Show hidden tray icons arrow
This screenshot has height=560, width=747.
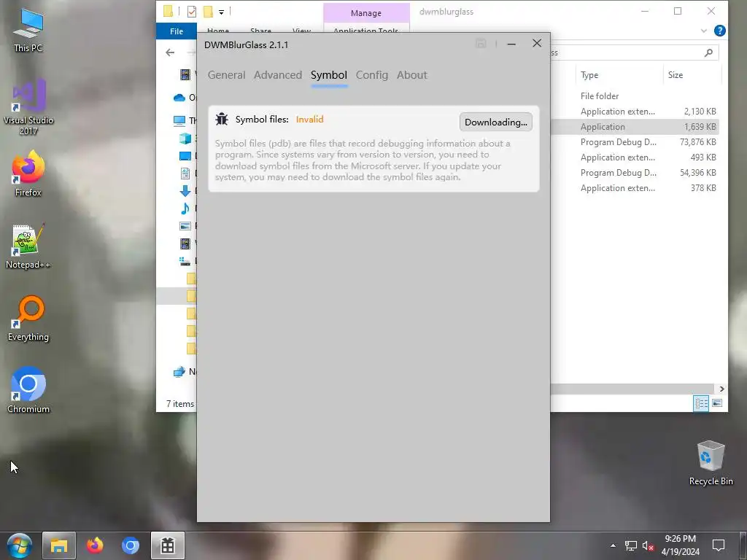[x=613, y=545]
